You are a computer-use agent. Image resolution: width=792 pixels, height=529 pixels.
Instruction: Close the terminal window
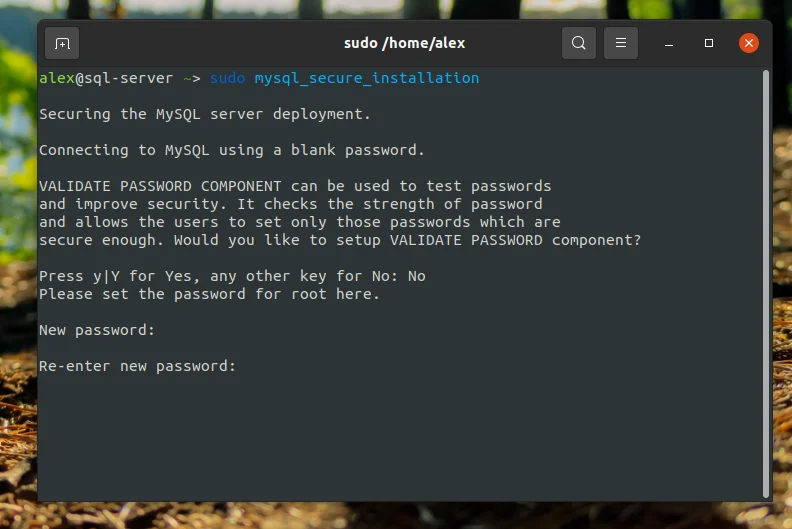coord(748,43)
